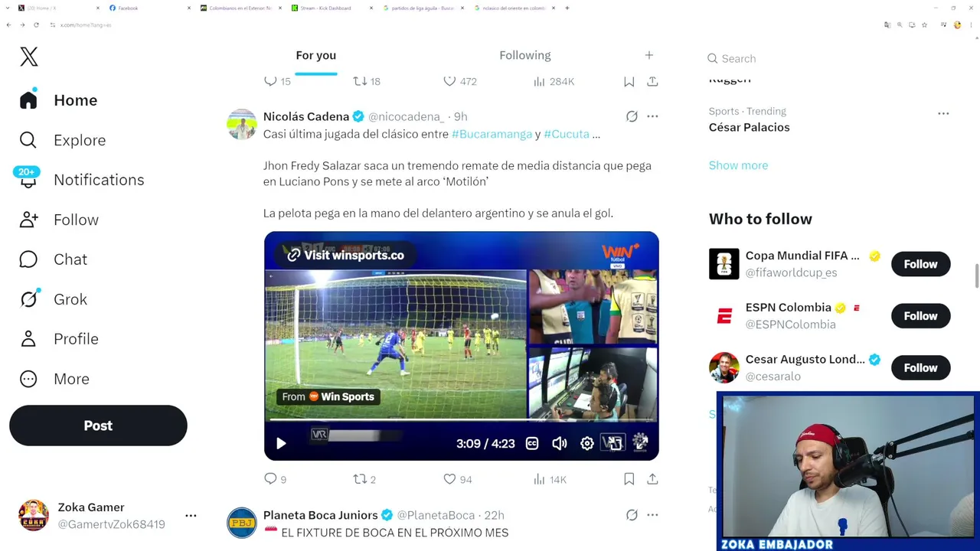
Task: Add a new timeline tab with plus icon
Action: (648, 55)
